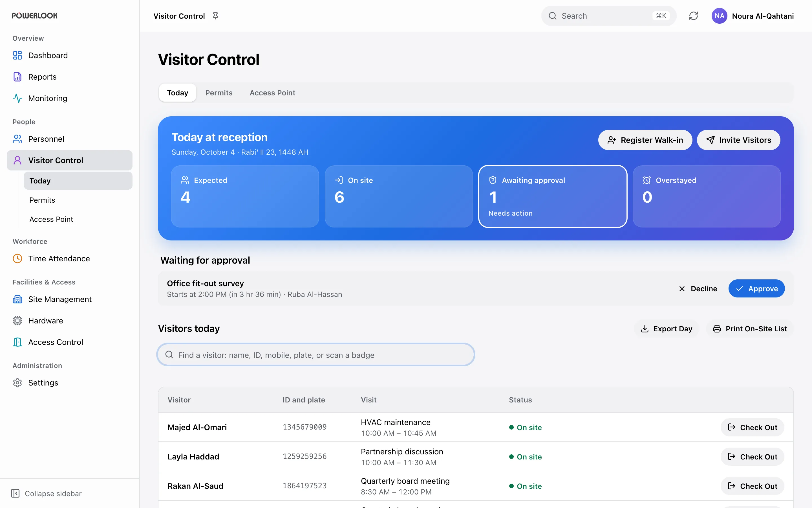
Task: Check out Rakan Al-Saud
Action: (752, 486)
